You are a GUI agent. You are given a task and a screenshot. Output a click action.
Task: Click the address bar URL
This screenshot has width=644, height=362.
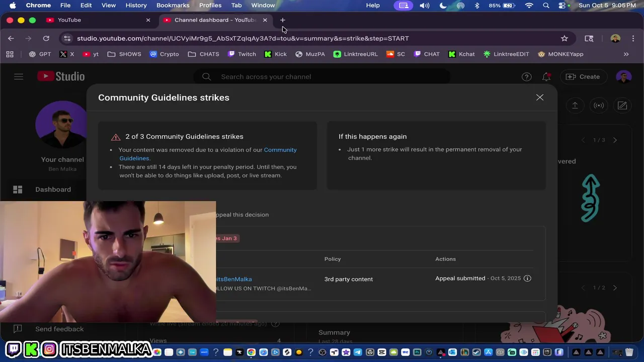(243, 38)
